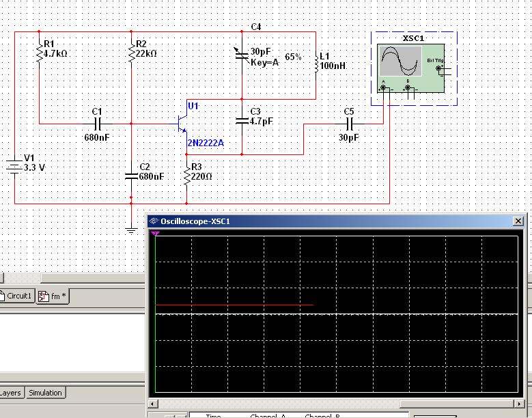The height and width of the screenshot is (418, 532).
Task: Open the Layers tab
Action: point(11,393)
